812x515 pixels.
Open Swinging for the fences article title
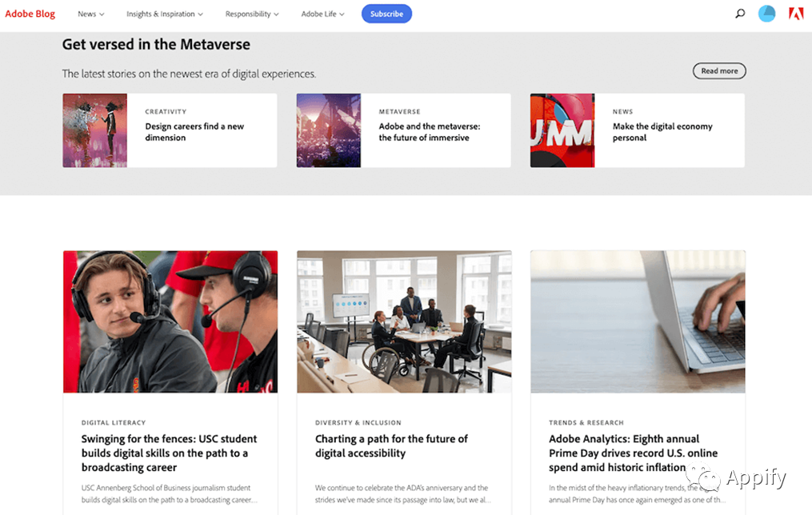click(x=169, y=453)
